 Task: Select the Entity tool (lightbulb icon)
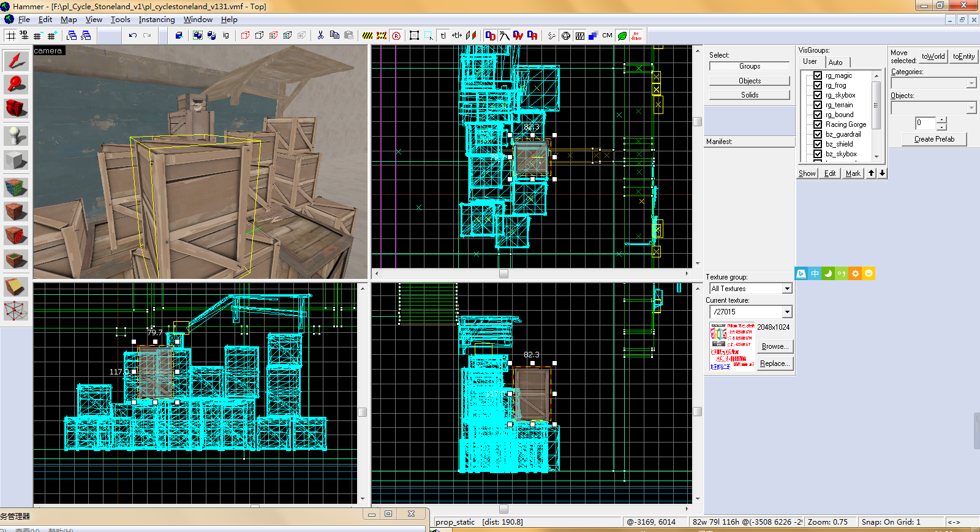pos(16,135)
